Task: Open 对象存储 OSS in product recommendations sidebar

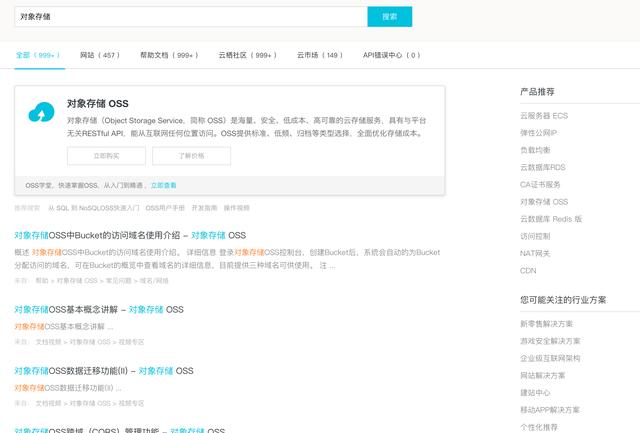Action: pyautogui.click(x=544, y=202)
